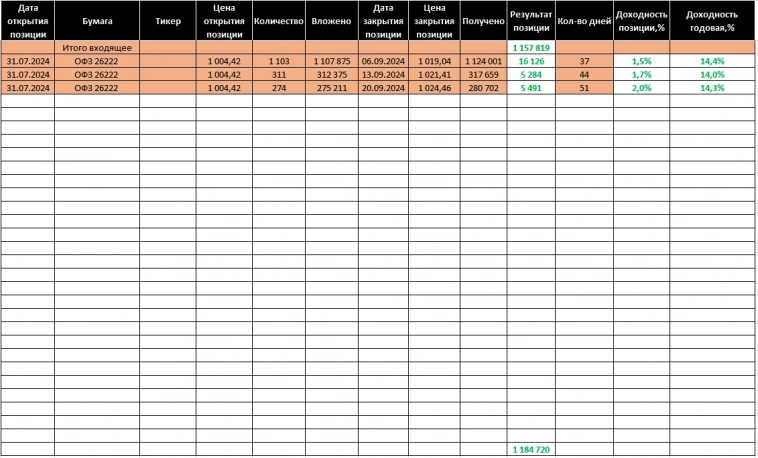The width and height of the screenshot is (758, 458).
Task: Select the 'Бумага' header cell
Action: click(97, 20)
